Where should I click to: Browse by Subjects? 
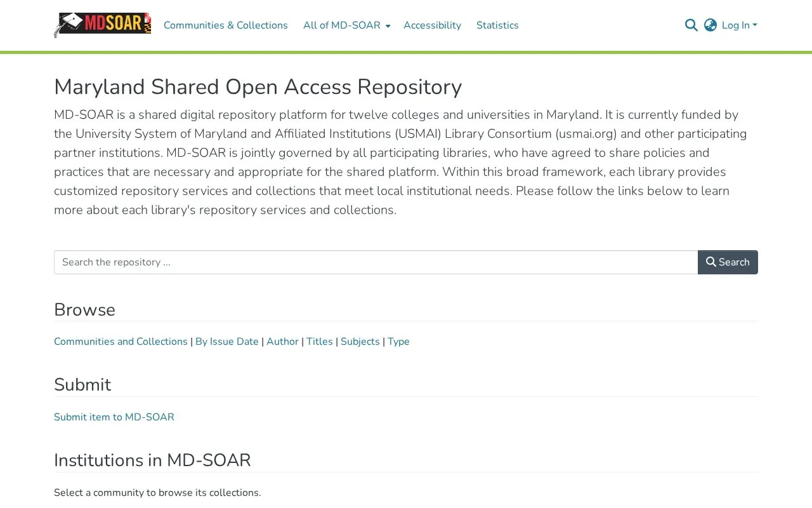[x=360, y=342]
